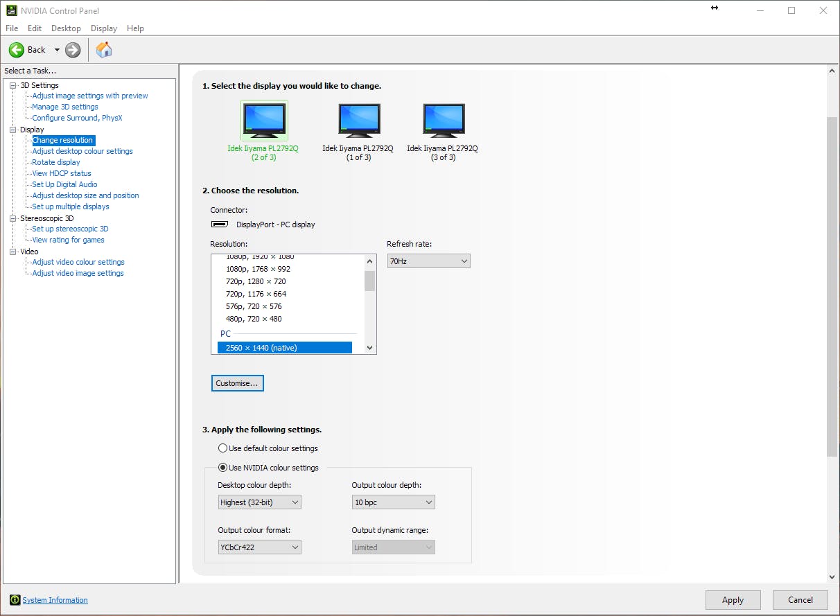Click the NVIDIA Control Panel title icon
Image resolution: width=840 pixels, height=616 pixels.
click(x=12, y=10)
